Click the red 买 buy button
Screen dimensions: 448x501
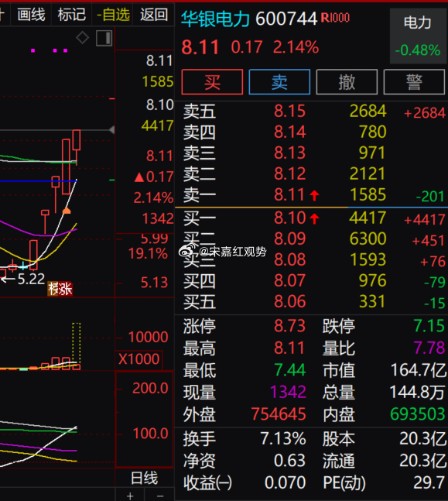[212, 82]
